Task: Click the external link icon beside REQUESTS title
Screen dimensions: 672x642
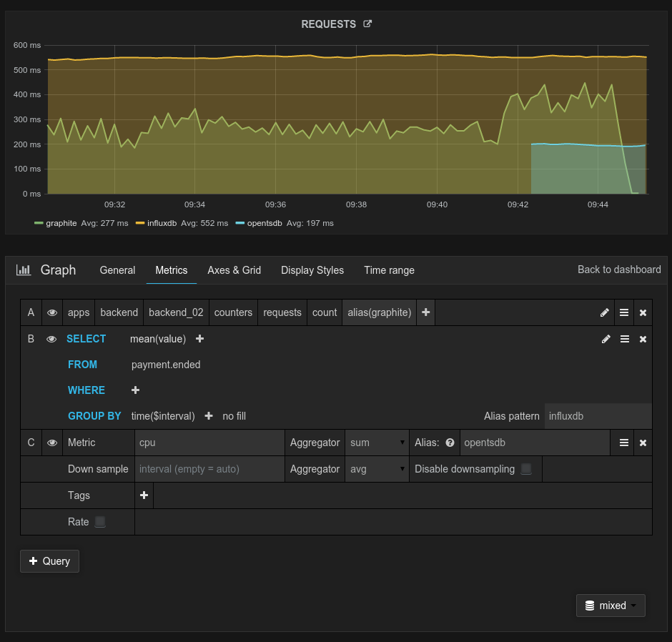Action: point(367,24)
